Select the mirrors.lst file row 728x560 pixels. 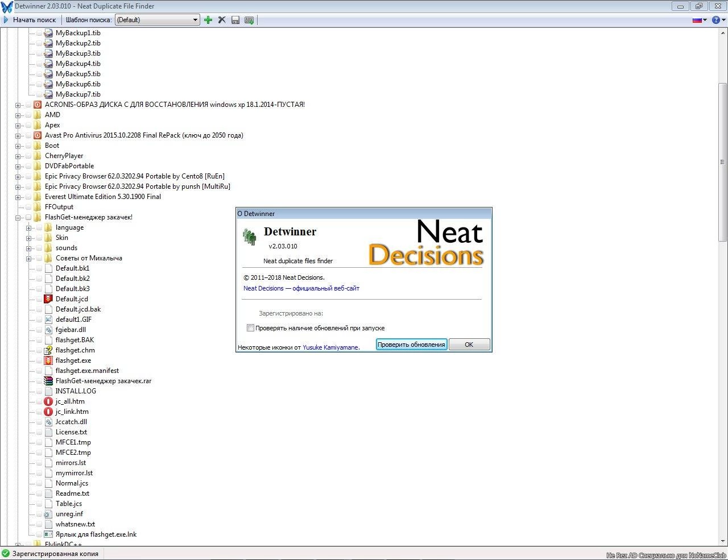click(x=71, y=463)
